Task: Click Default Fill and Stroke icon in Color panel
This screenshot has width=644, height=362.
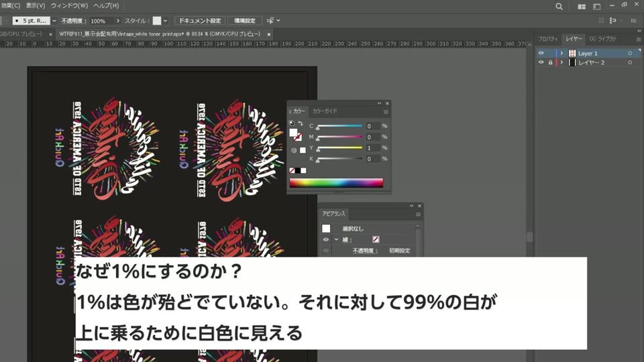Action: [x=292, y=123]
